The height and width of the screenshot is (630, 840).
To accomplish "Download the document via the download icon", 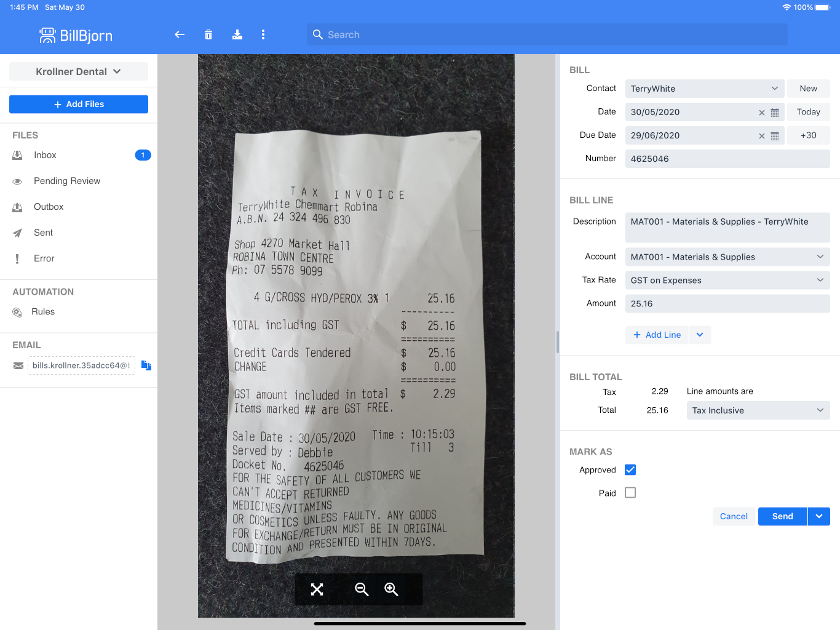I will point(237,34).
